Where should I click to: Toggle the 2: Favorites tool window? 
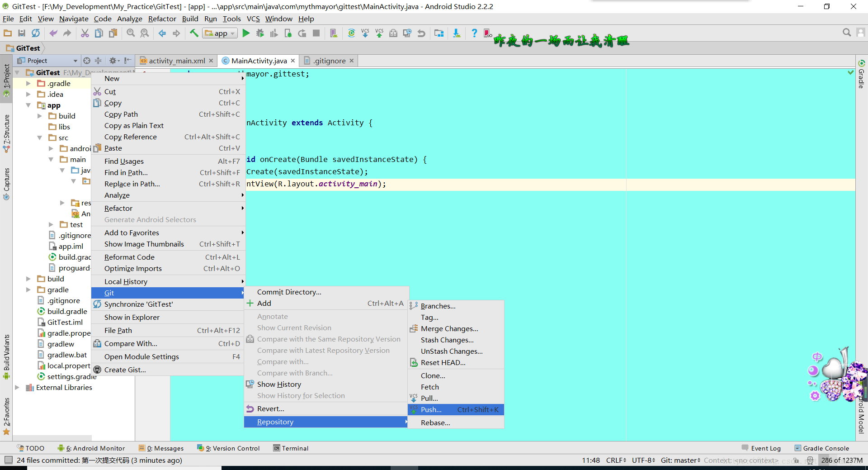coord(6,416)
